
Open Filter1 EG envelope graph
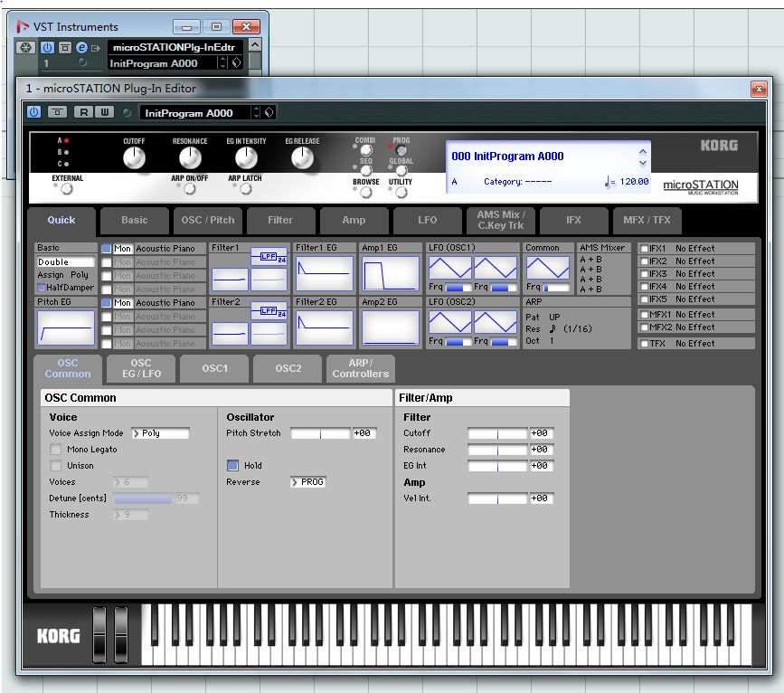324,273
